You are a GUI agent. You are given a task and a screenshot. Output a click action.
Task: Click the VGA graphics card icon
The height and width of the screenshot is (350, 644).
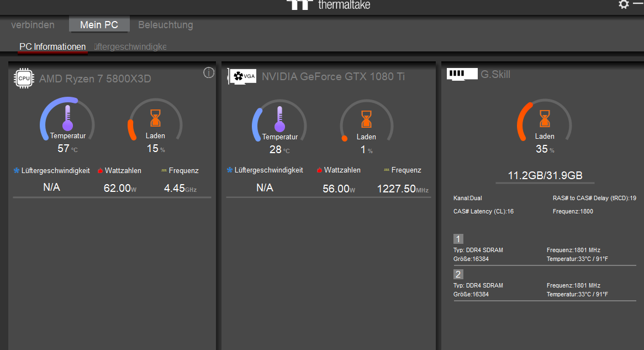tap(242, 76)
